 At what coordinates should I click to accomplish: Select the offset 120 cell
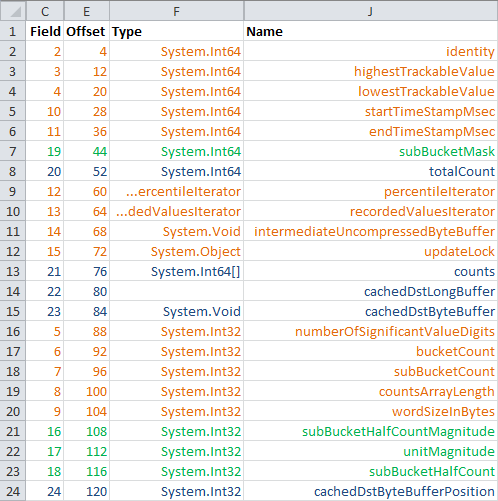(87, 491)
